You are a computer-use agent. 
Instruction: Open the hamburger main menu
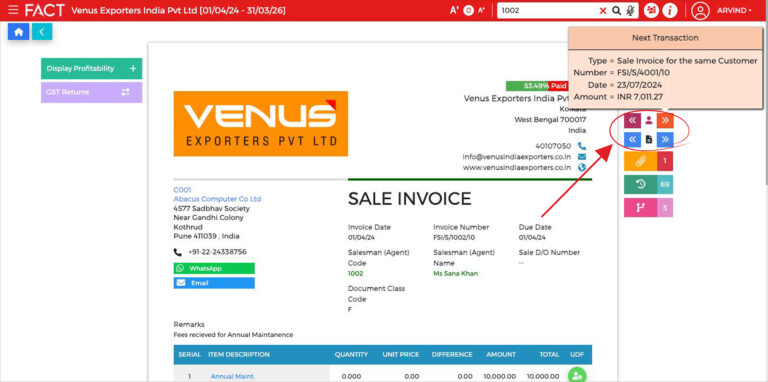13,10
